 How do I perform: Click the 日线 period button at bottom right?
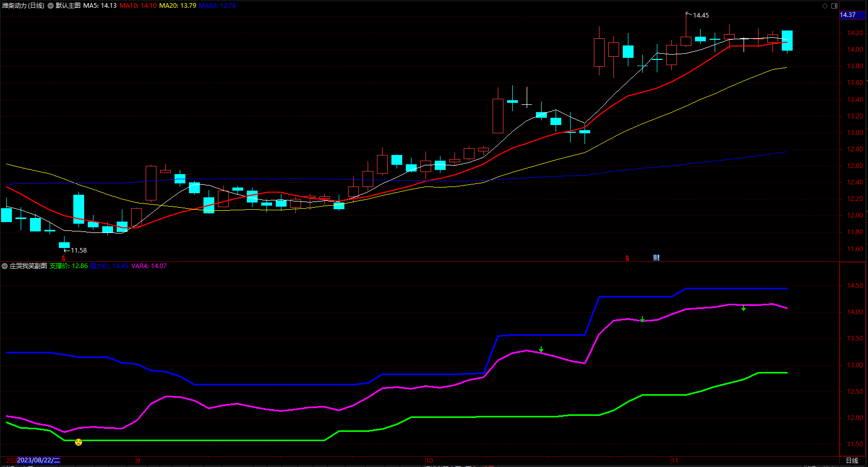(x=852, y=460)
